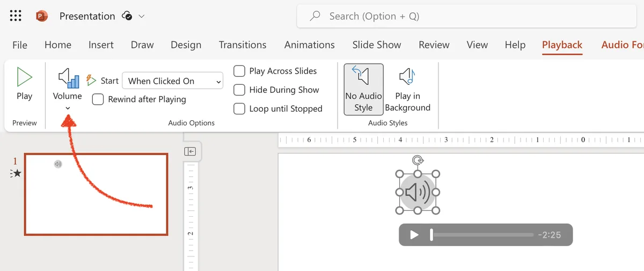Collapse the slide thumbnail pane
The image size is (644, 271).
coord(190,152)
